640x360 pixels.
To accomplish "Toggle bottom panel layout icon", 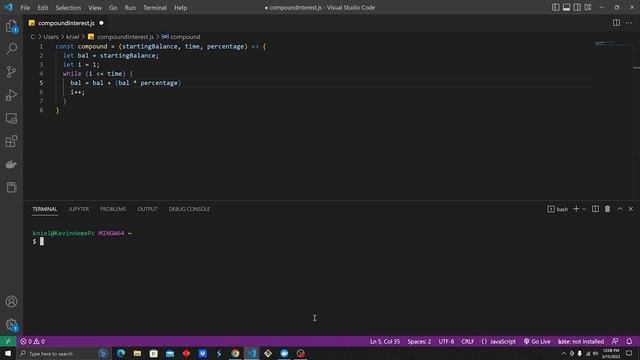I will point(566,7).
